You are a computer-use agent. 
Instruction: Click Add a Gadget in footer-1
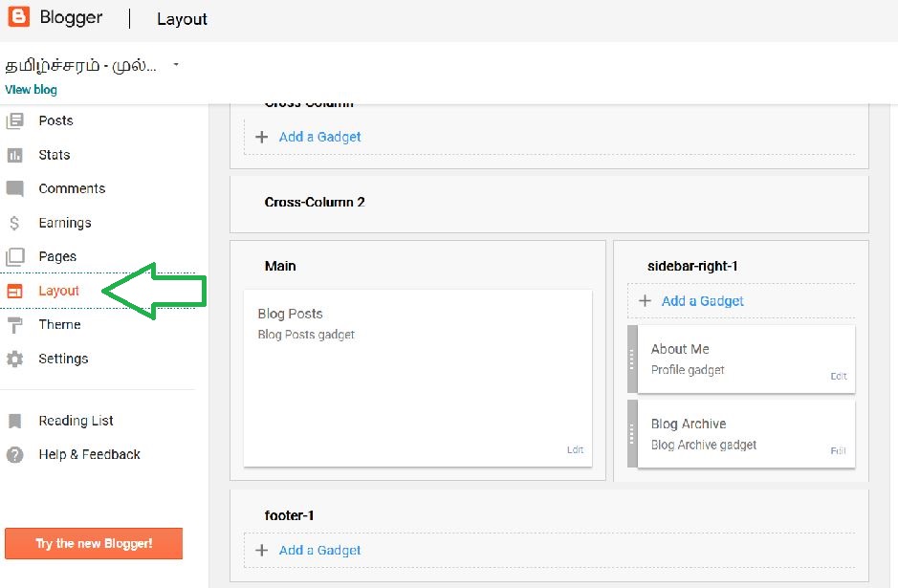click(320, 550)
